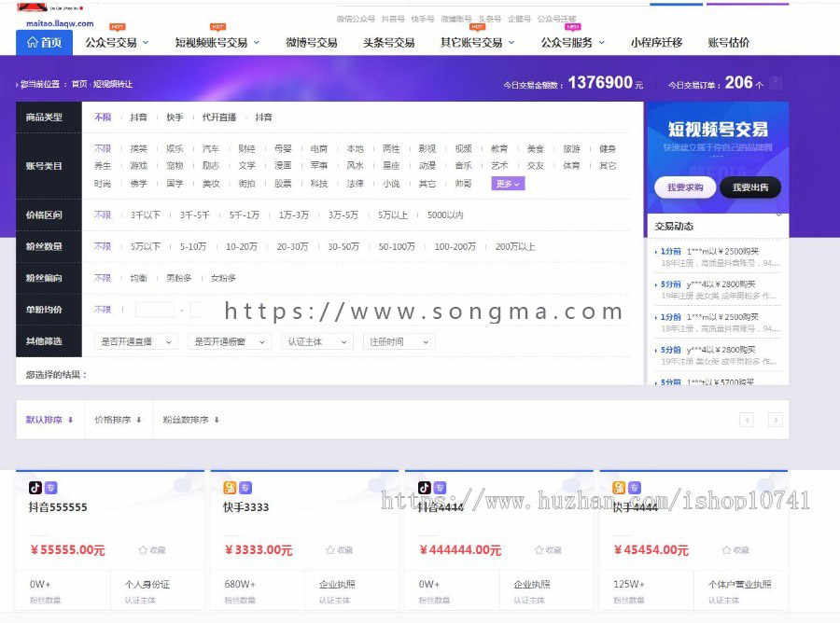Sort listings by 价格排序

(118, 420)
